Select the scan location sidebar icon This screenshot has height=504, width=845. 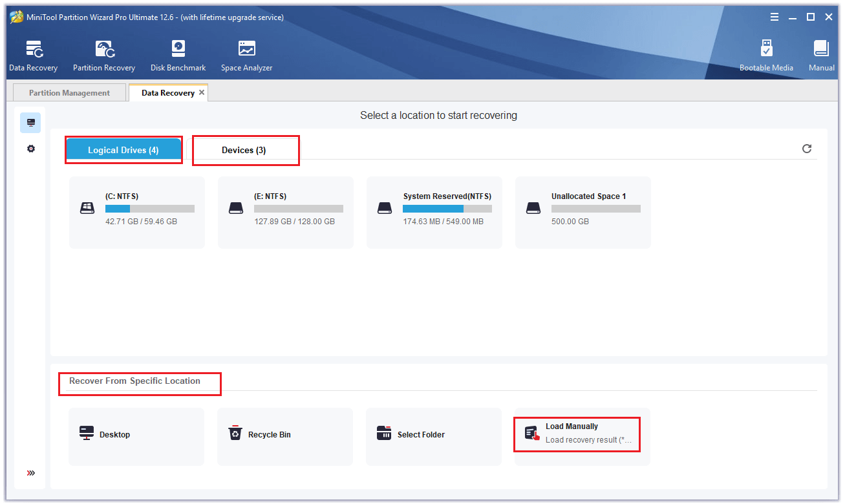[x=30, y=123]
